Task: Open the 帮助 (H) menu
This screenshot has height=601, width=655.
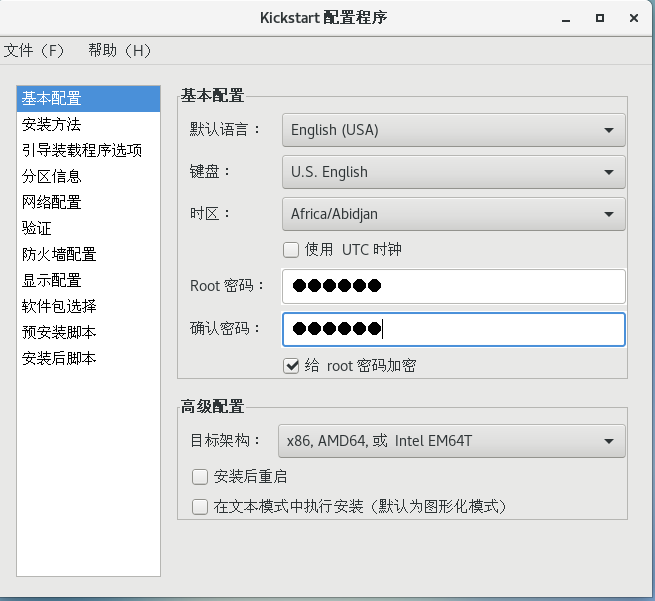Action: [x=119, y=51]
